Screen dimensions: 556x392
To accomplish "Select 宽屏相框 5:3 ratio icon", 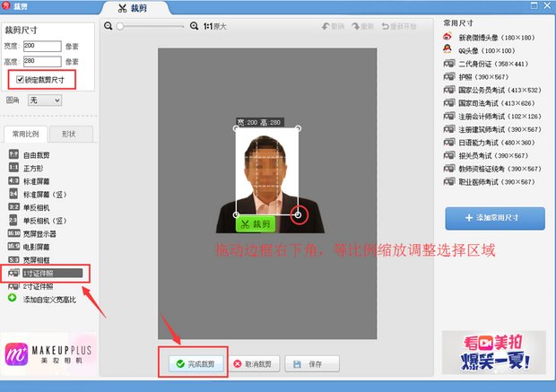I will point(13,259).
